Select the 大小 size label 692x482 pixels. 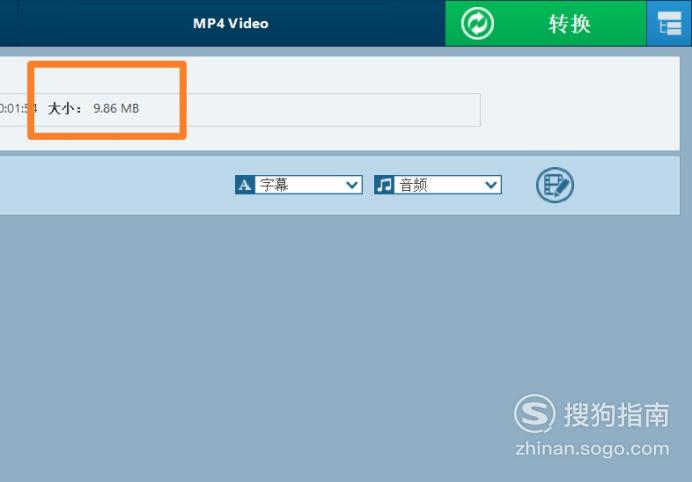[x=64, y=108]
